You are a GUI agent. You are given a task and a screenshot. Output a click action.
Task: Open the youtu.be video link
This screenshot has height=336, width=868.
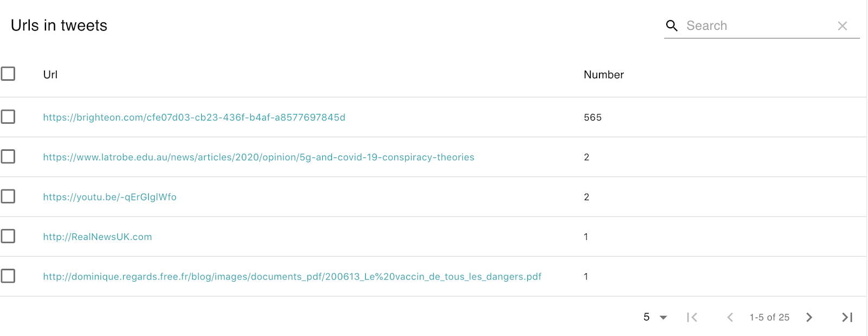(110, 197)
